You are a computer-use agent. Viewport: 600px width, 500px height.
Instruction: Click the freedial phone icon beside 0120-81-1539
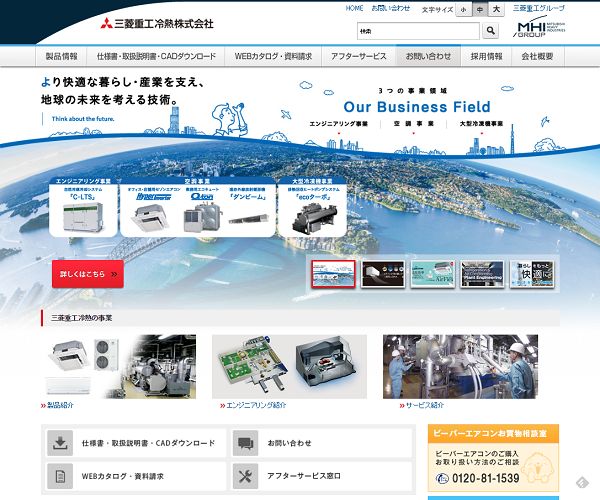(442, 478)
